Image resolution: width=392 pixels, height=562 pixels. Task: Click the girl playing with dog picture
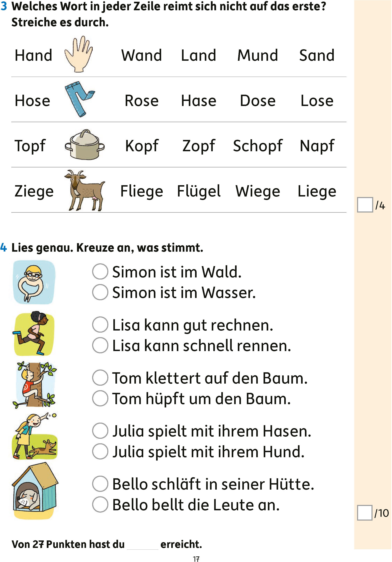[x=34, y=437]
